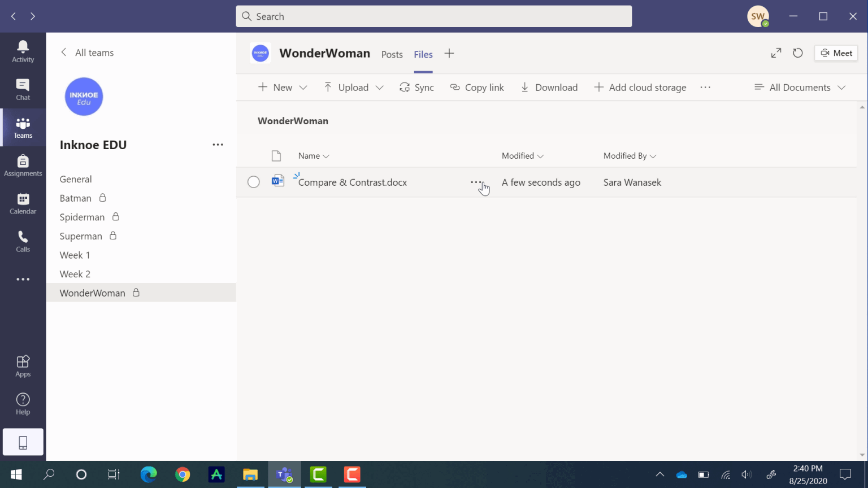Open Chat in the sidebar

click(x=23, y=89)
